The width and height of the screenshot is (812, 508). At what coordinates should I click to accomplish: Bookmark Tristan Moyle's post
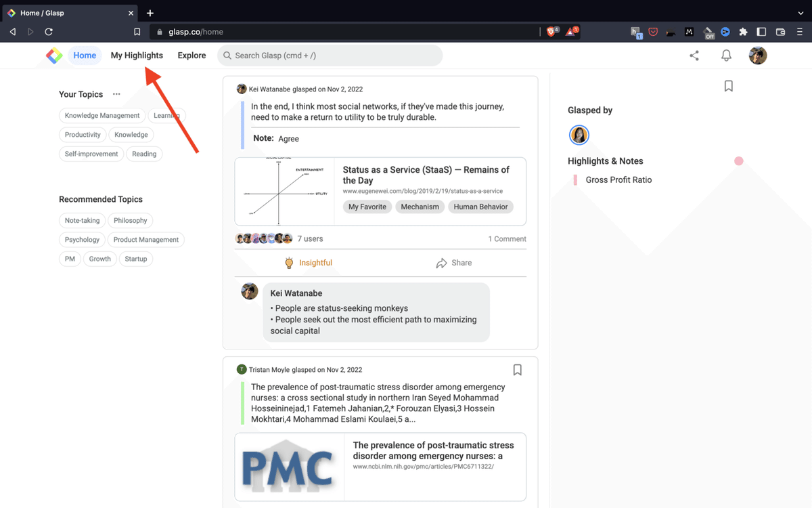coord(518,370)
